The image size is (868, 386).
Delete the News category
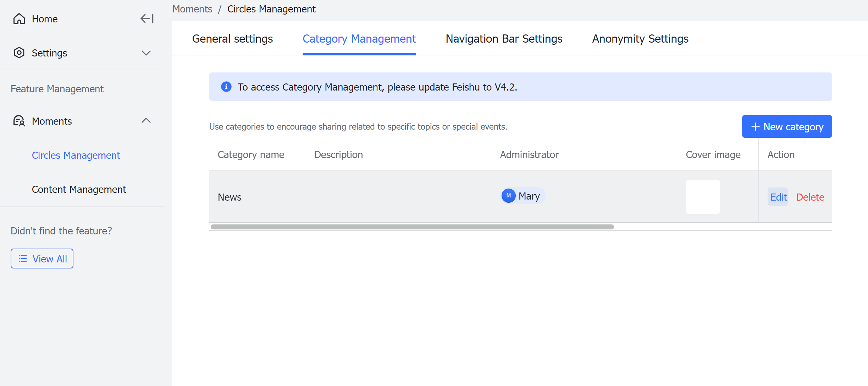coord(810,197)
